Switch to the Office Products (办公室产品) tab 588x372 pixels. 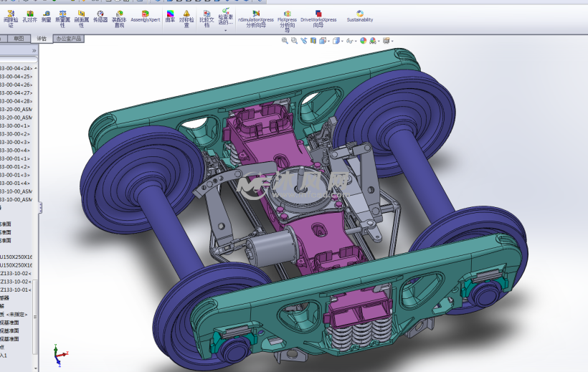(x=69, y=39)
